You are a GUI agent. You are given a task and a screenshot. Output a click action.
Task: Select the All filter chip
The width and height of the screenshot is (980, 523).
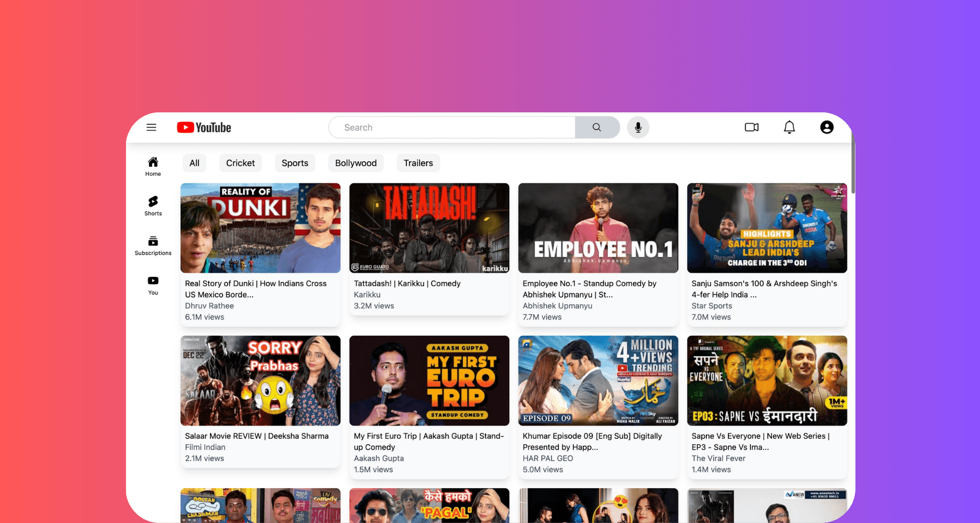coord(194,163)
